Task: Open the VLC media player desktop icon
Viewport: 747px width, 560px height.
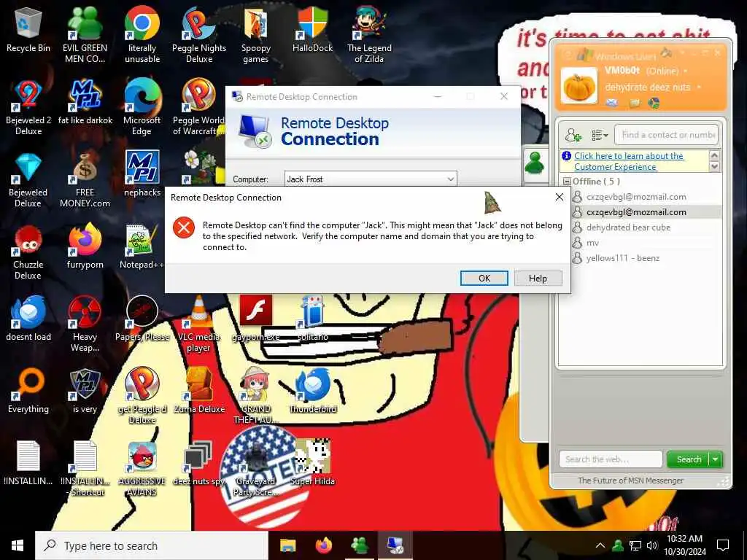Action: click(199, 324)
